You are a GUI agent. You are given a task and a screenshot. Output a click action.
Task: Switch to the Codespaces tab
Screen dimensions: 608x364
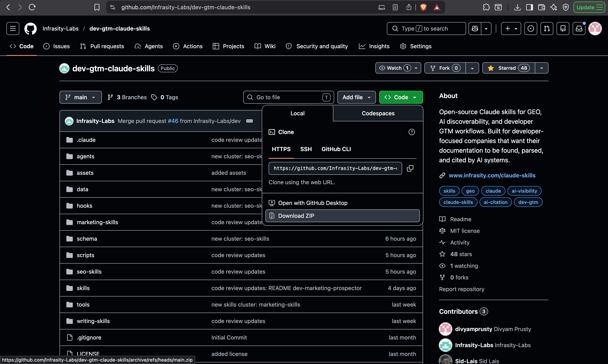378,113
